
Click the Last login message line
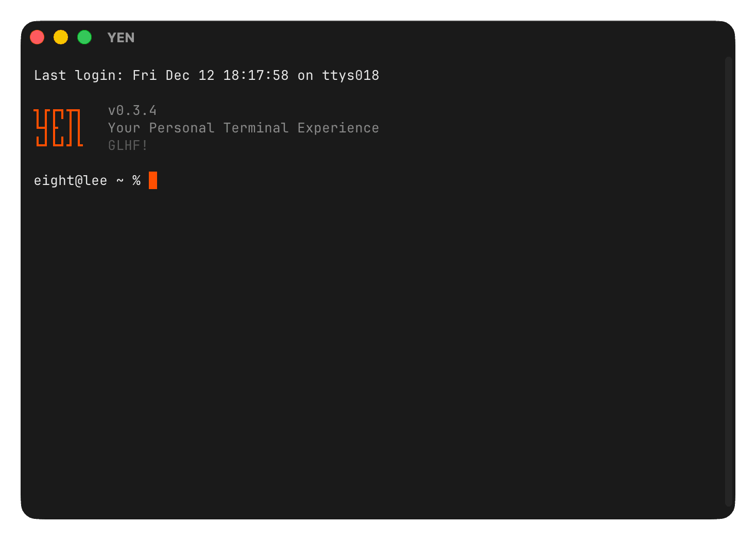point(206,75)
